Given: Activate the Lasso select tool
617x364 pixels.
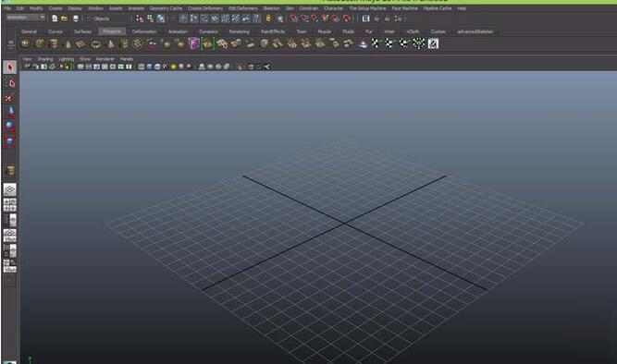Looking at the screenshot, I should click(10, 83).
